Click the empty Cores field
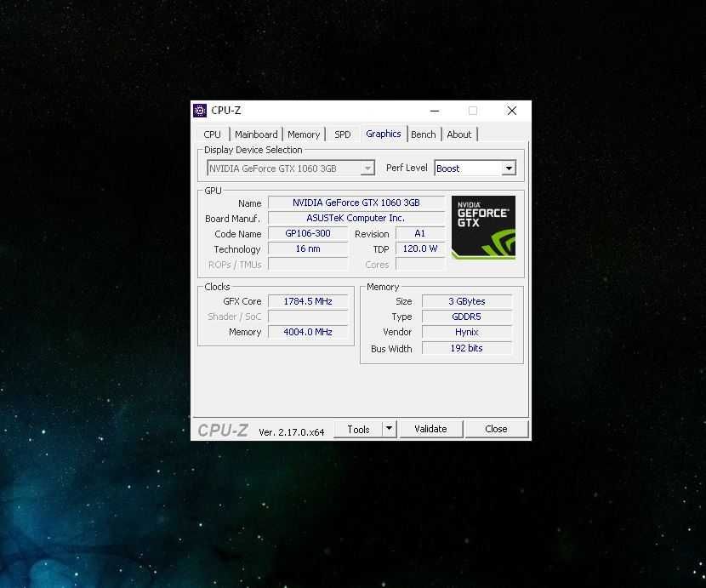This screenshot has height=588, width=706. pos(419,264)
